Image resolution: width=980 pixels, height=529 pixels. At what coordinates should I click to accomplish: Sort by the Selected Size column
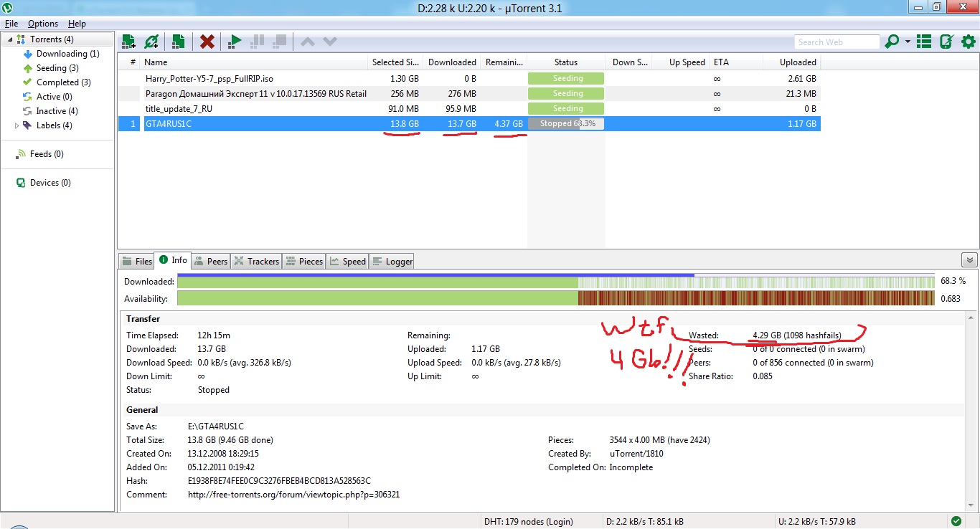click(395, 62)
